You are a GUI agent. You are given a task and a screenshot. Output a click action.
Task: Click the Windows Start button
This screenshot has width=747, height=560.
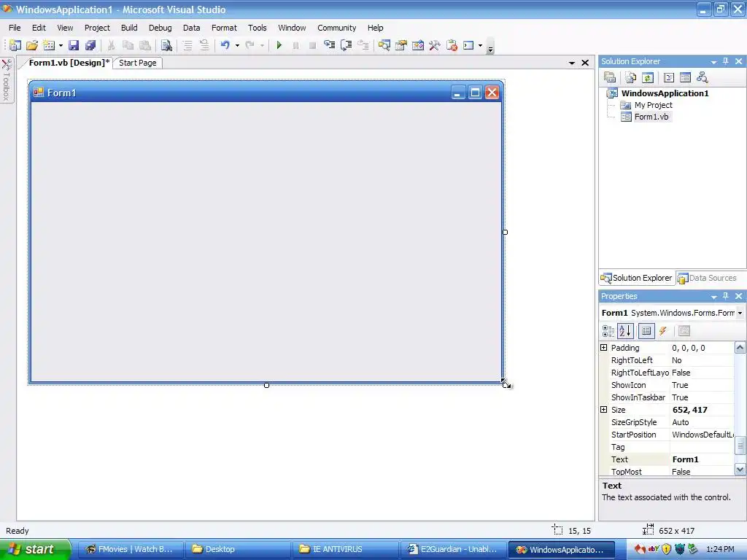pyautogui.click(x=35, y=549)
